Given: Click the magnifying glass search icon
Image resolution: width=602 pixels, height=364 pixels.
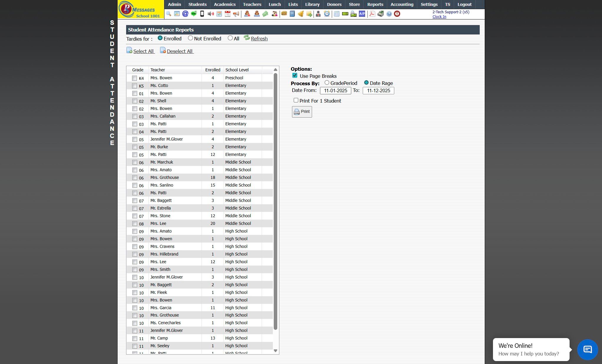Looking at the screenshot, I should click(169, 14).
